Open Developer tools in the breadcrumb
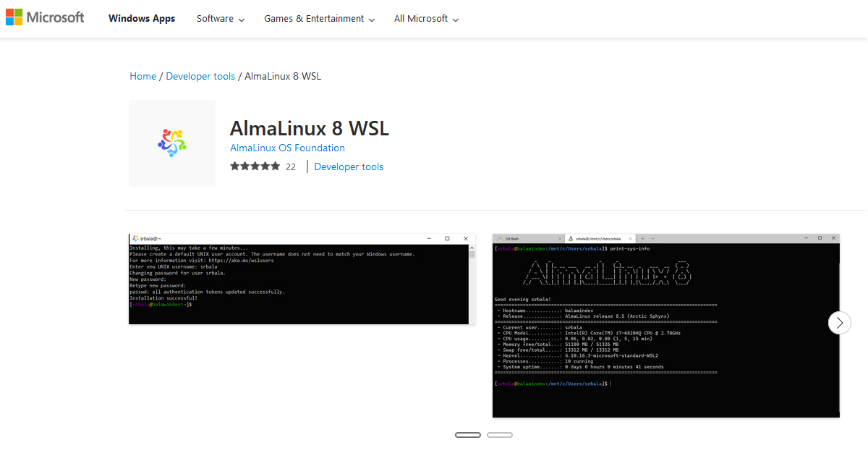This screenshot has height=456, width=868. (200, 76)
